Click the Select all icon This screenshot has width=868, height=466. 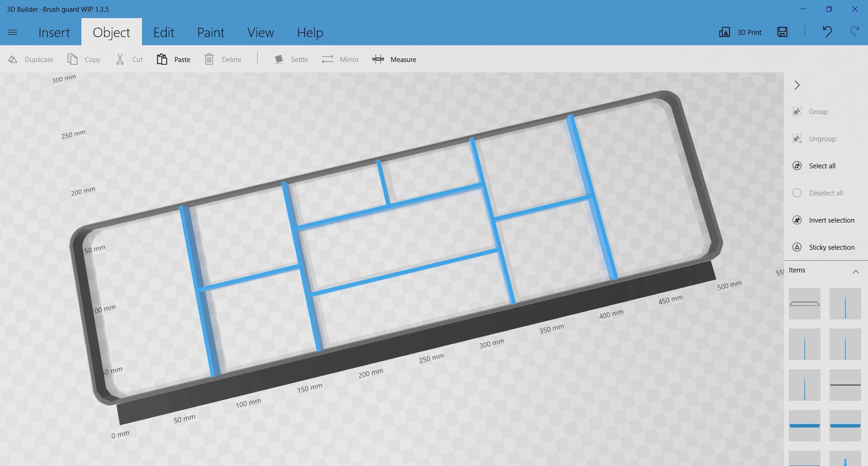tap(797, 166)
